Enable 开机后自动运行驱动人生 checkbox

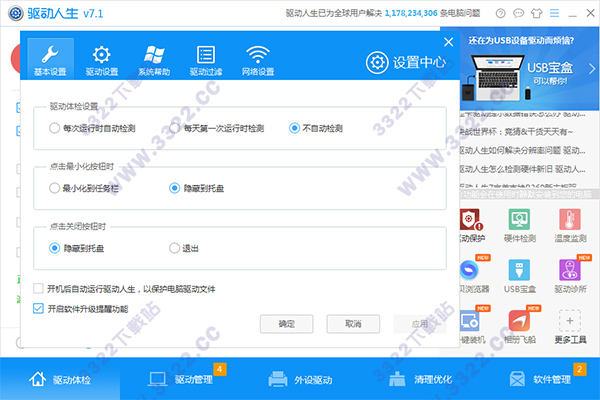[38, 289]
